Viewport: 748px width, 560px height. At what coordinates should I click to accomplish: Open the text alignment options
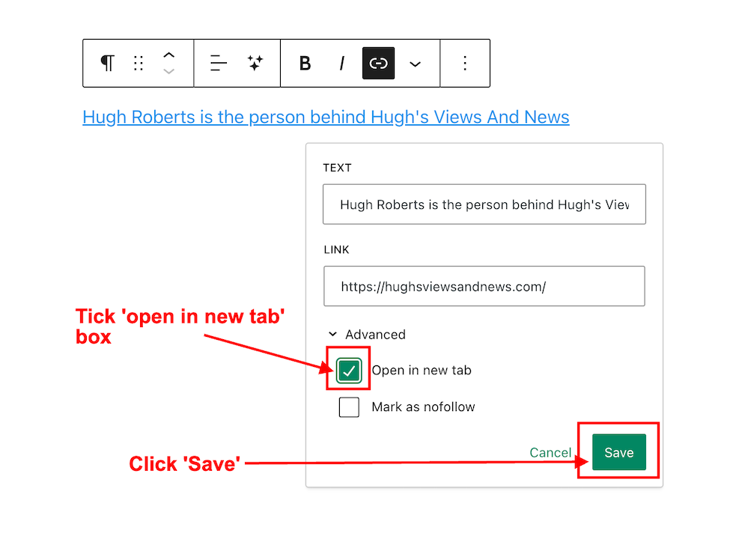coord(219,64)
